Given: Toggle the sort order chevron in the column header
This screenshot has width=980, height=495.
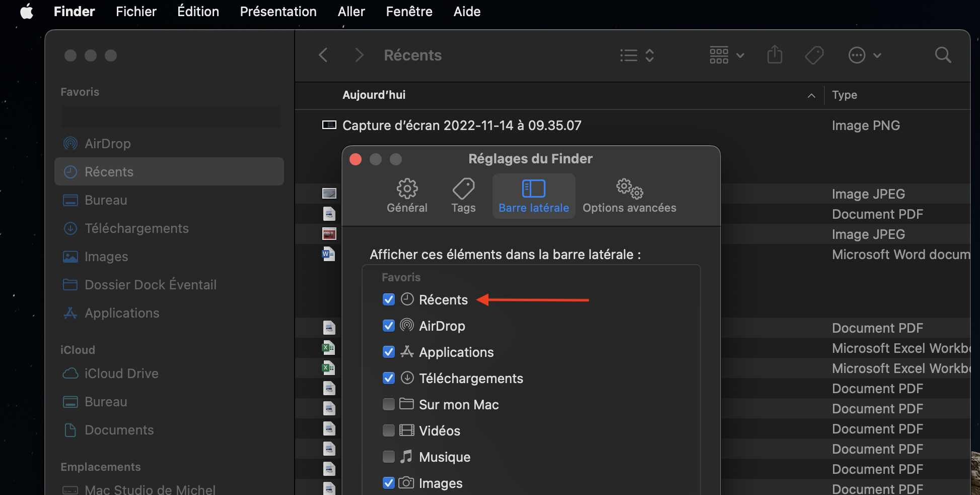Looking at the screenshot, I should tap(811, 95).
